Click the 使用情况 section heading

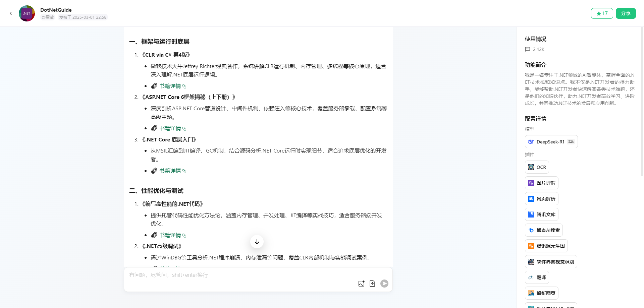coord(536,39)
